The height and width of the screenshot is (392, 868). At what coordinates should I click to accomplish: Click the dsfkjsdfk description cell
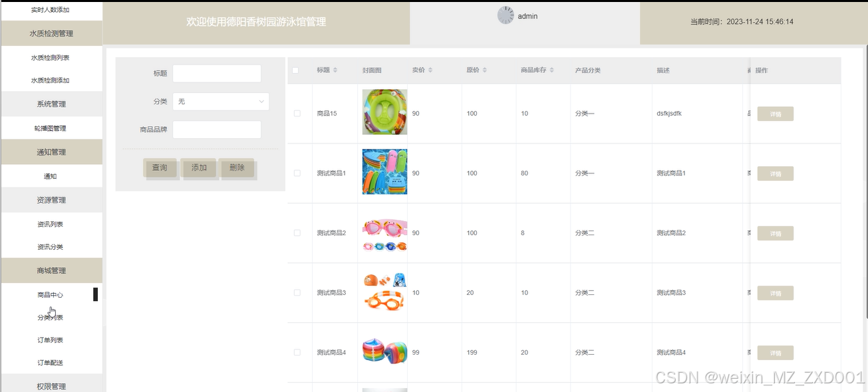[x=669, y=114]
